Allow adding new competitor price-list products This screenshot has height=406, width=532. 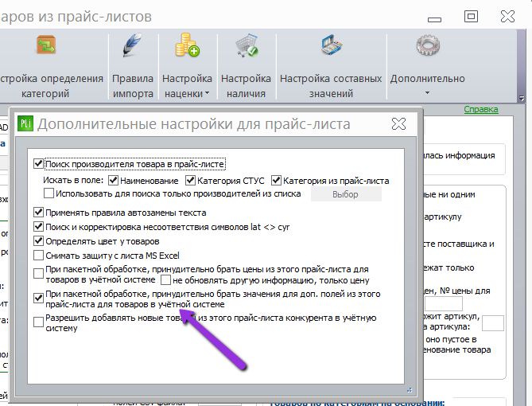pos(38,322)
